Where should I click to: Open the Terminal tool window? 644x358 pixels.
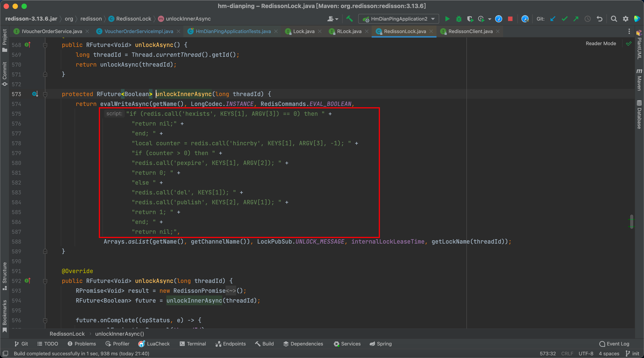click(193, 343)
